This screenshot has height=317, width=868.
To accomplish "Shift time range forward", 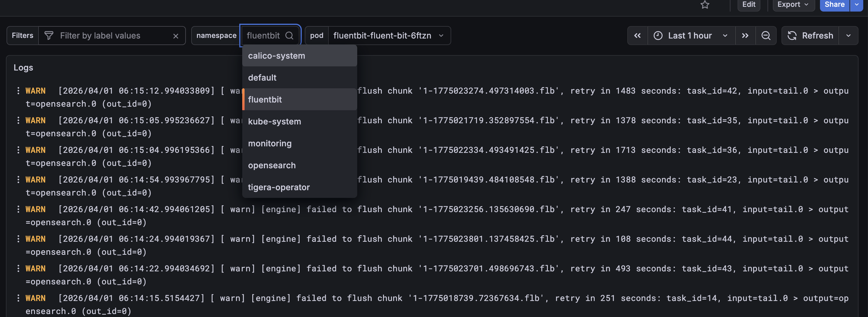I will pyautogui.click(x=745, y=36).
